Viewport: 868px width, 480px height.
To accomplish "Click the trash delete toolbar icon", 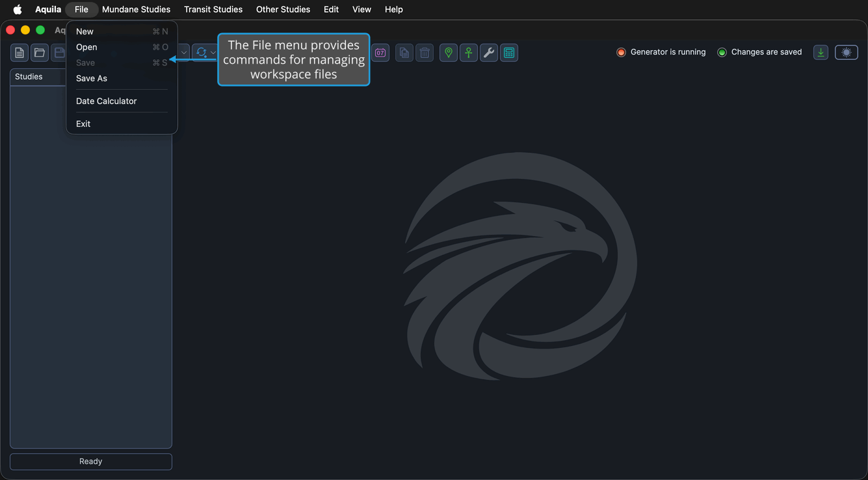I will pyautogui.click(x=425, y=53).
